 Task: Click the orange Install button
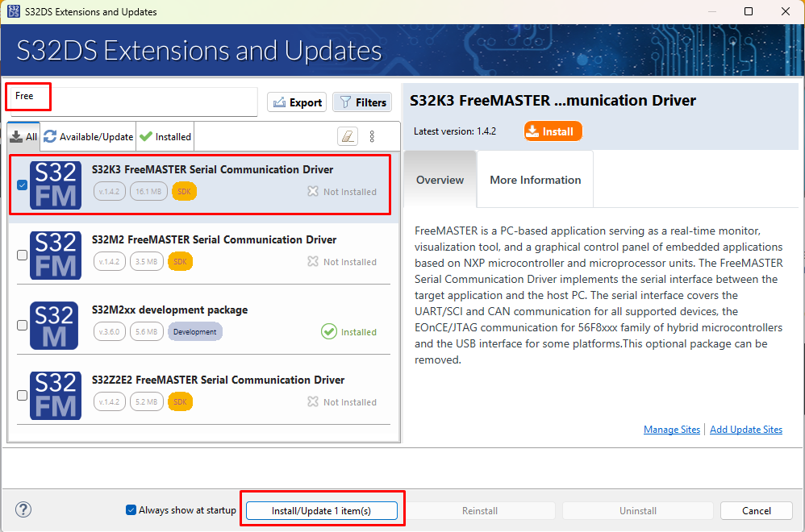(553, 131)
